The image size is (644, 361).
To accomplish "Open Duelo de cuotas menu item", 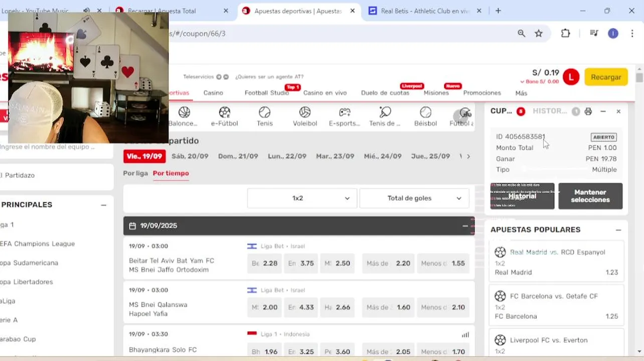I will (385, 93).
